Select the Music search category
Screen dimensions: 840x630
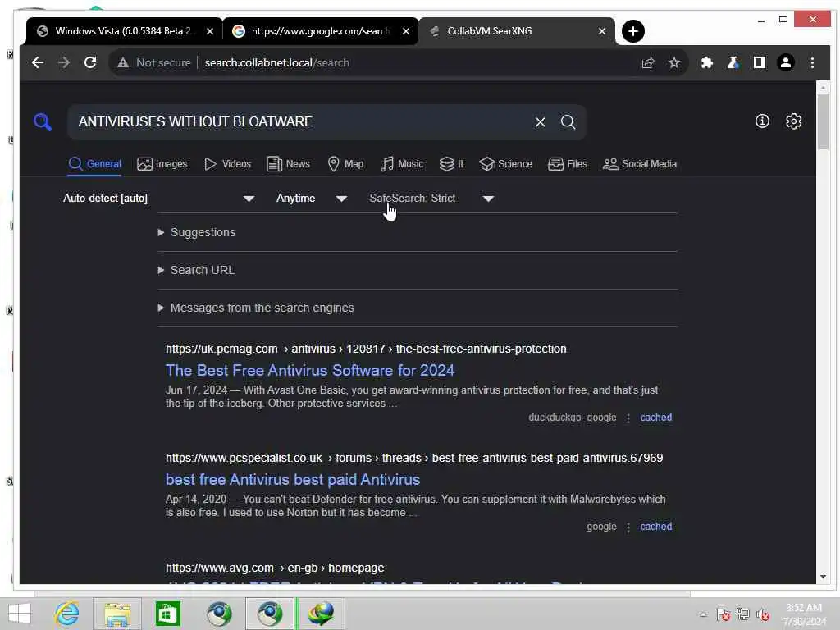(402, 164)
